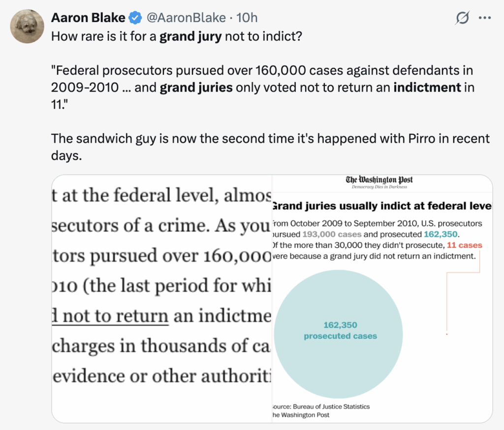This screenshot has height=430, width=504.
Task: Open the three-dot more options menu
Action: point(485,18)
